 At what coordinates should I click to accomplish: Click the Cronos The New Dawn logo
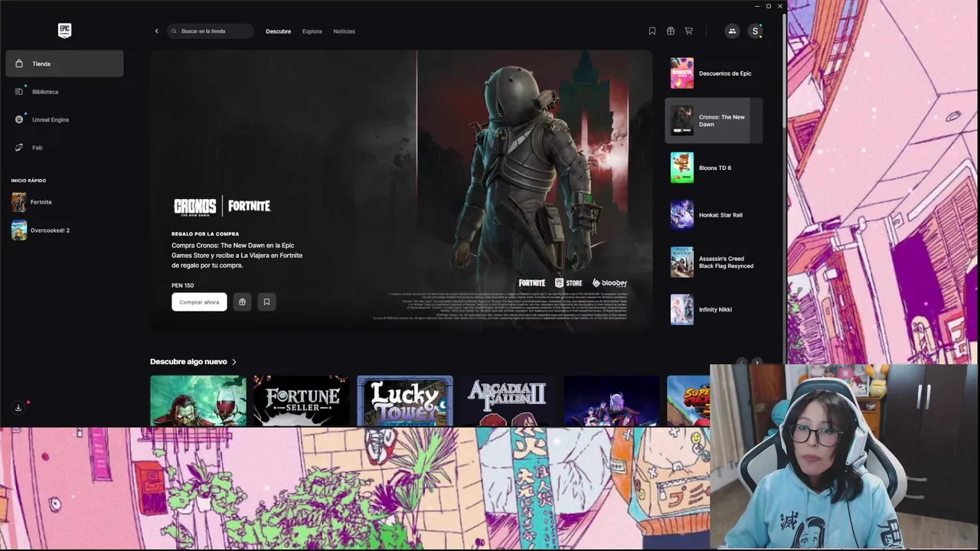coord(195,206)
